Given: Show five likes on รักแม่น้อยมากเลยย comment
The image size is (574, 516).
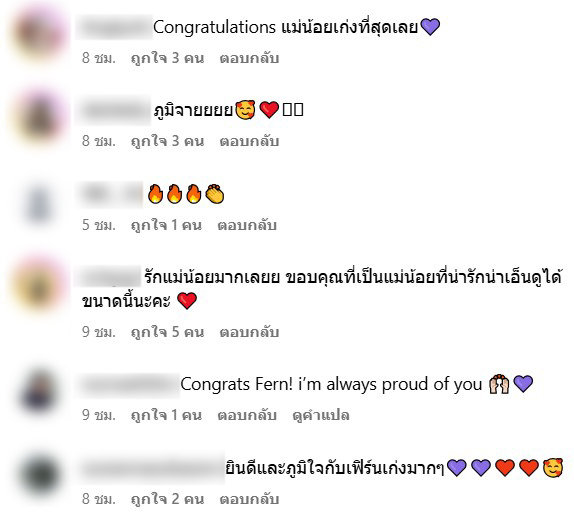Looking at the screenshot, I should point(167,332).
